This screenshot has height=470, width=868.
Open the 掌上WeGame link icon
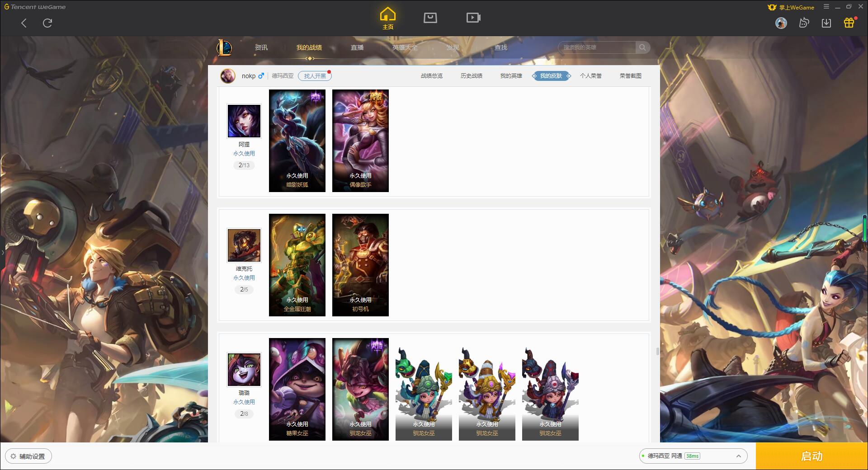point(791,7)
